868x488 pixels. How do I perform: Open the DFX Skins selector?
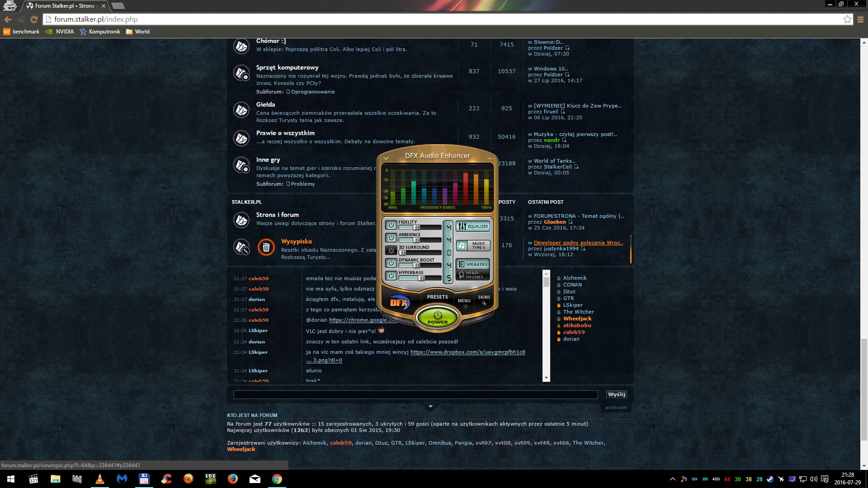[484, 300]
